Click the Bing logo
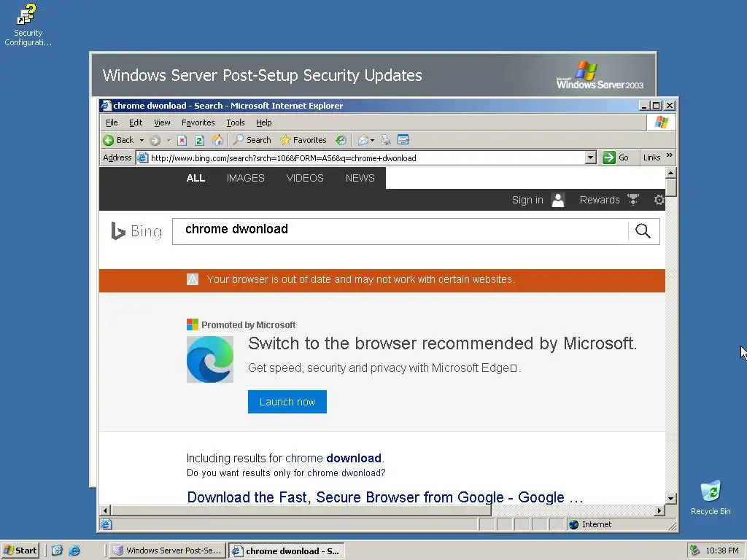 [136, 231]
